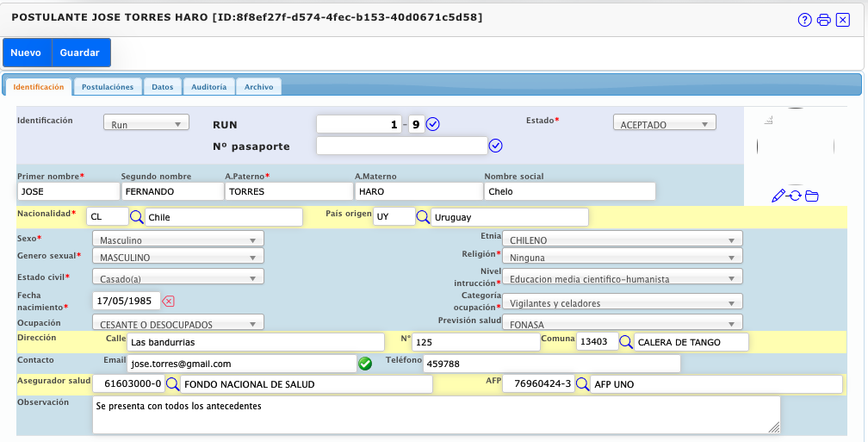The height and width of the screenshot is (442, 868).
Task: Click into the Observación text area
Action: coord(436,414)
